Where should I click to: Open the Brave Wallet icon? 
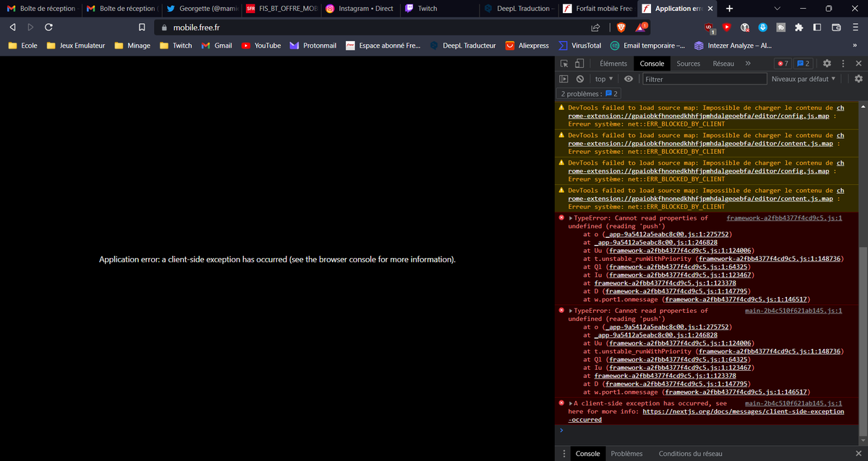[835, 27]
